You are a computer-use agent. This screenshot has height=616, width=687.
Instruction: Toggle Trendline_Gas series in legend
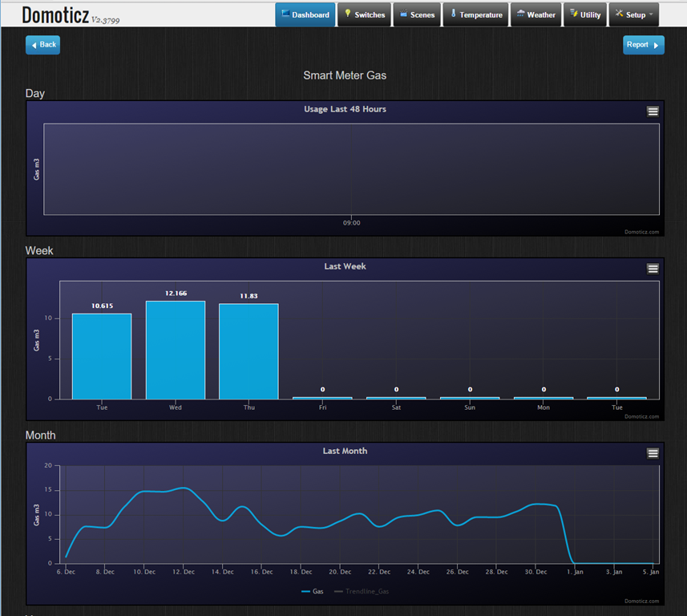click(361, 591)
